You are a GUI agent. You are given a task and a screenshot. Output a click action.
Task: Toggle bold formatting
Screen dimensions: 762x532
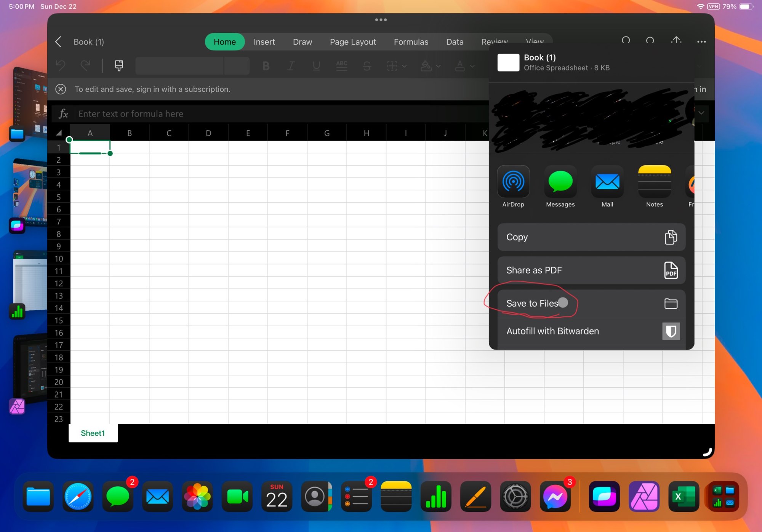pyautogui.click(x=266, y=66)
